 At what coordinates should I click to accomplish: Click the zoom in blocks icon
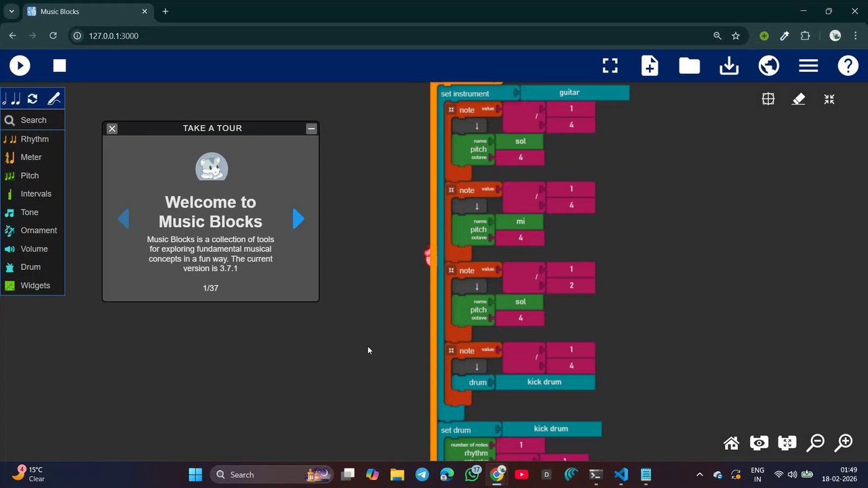pos(844,443)
